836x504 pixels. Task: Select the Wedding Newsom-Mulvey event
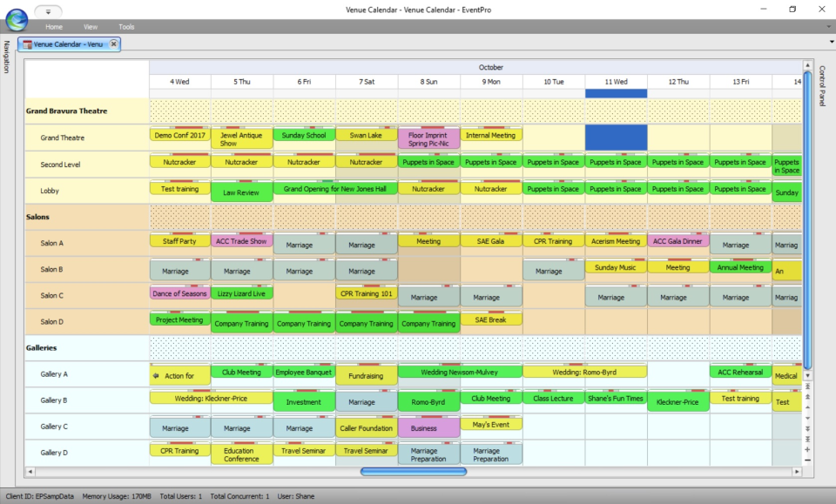[x=460, y=372]
